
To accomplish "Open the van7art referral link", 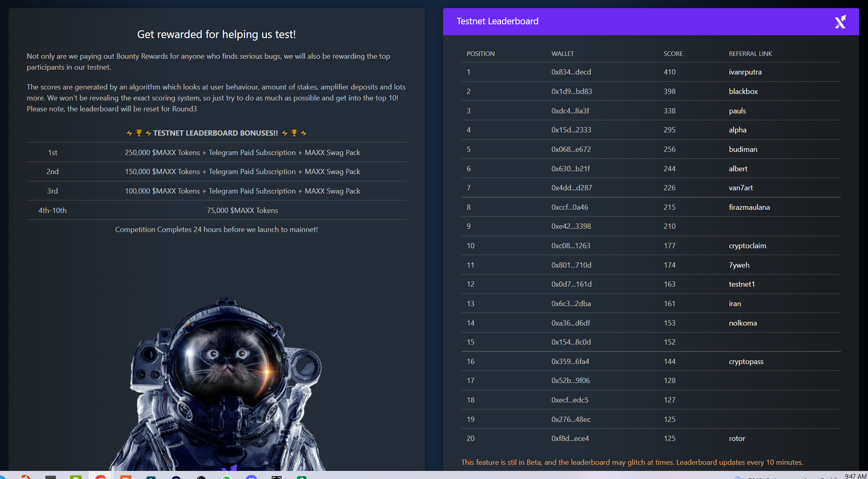I will click(741, 188).
